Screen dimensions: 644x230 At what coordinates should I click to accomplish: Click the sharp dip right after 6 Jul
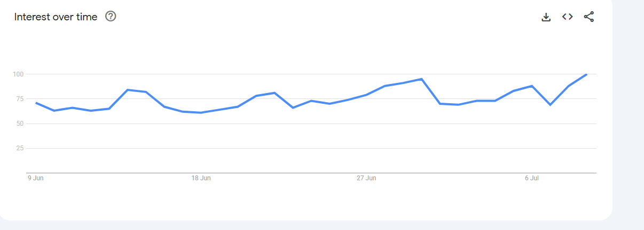coord(550,104)
